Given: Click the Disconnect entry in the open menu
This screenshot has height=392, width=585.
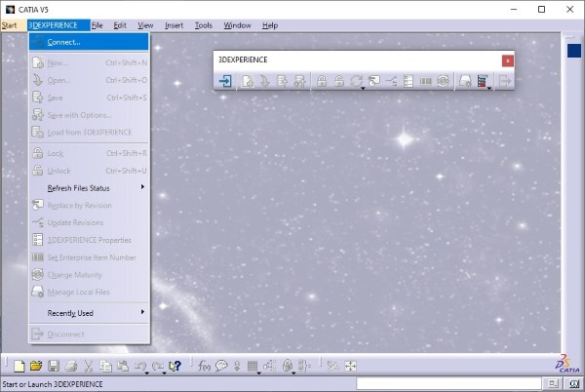Looking at the screenshot, I should [89, 334].
